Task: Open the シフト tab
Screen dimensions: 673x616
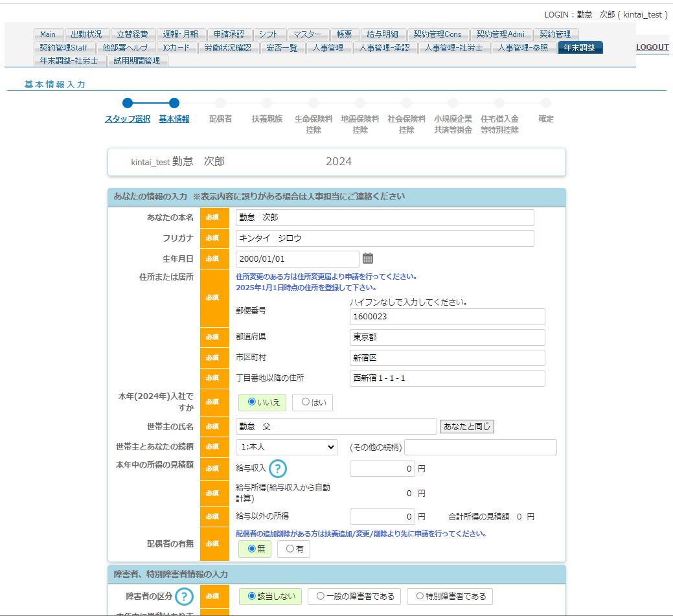Action: coord(268,34)
